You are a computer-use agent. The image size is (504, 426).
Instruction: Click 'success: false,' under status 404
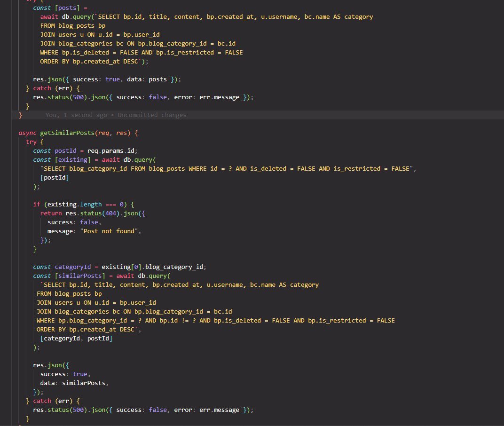point(74,222)
